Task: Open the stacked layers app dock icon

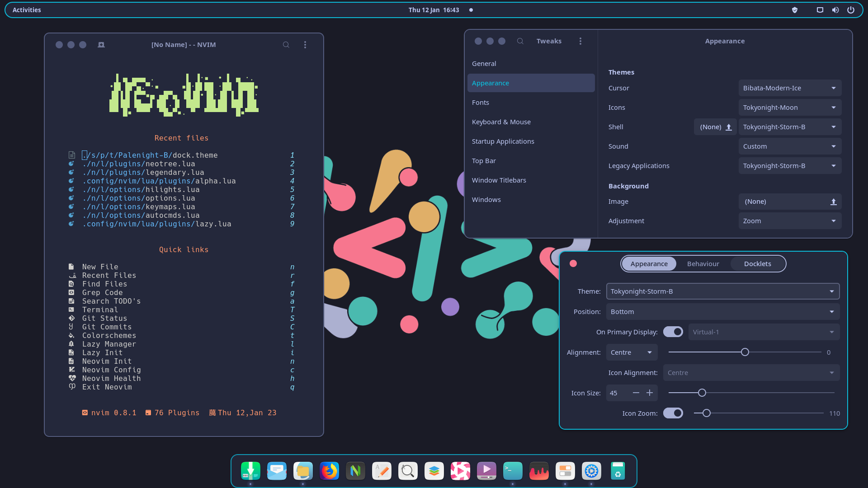Action: click(x=434, y=471)
